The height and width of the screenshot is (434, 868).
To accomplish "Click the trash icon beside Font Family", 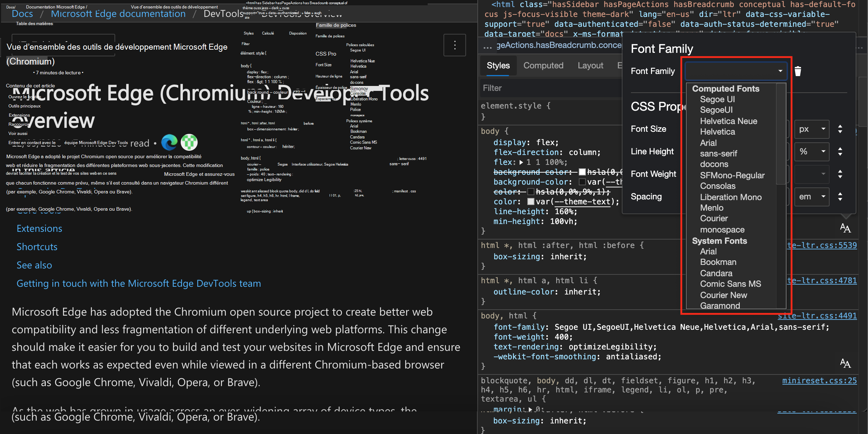I will [798, 71].
